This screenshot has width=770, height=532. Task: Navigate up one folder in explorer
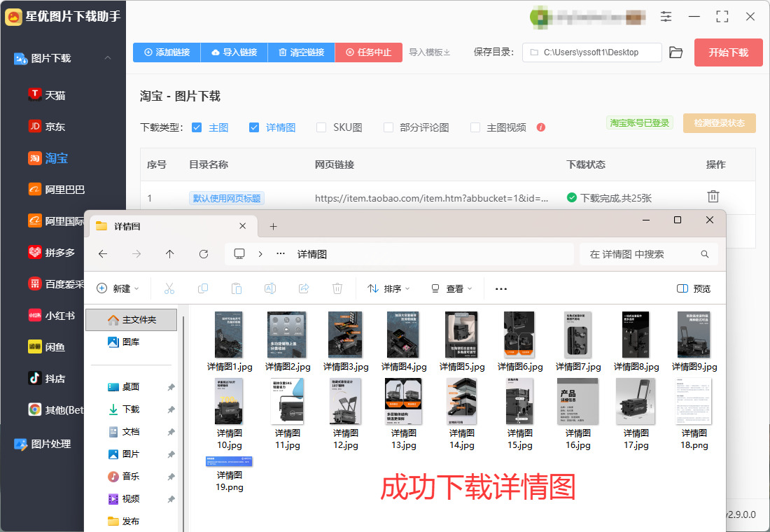click(x=170, y=254)
